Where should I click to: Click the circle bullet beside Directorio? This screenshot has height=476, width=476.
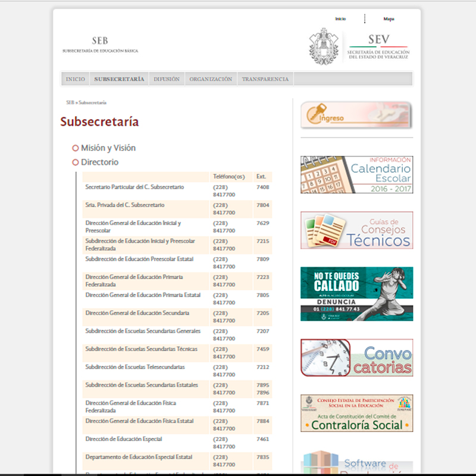(x=76, y=162)
